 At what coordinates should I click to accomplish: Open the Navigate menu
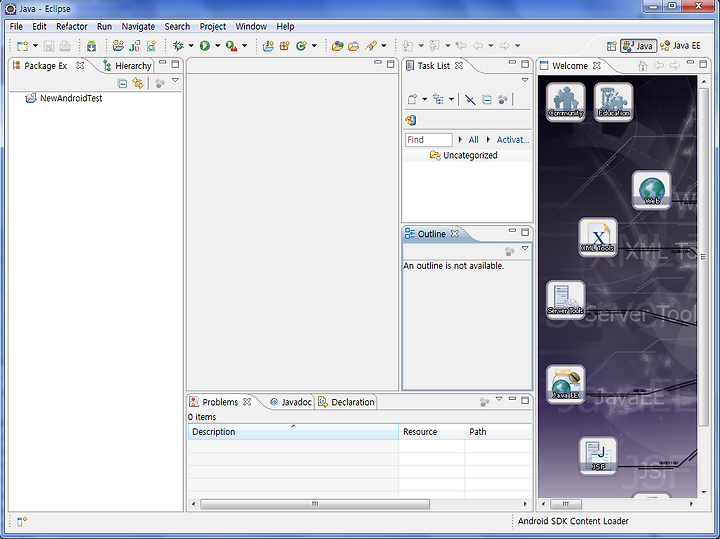click(x=138, y=27)
